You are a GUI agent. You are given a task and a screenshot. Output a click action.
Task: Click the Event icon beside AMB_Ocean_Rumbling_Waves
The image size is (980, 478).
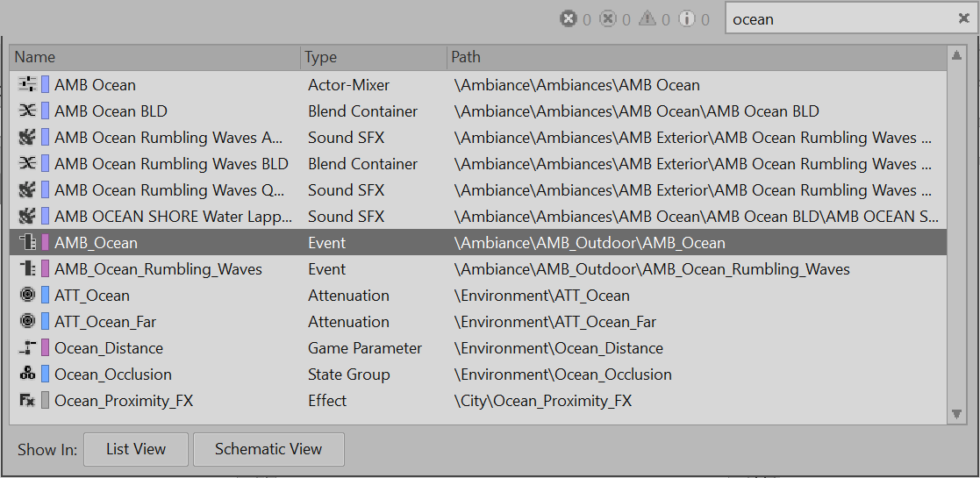[27, 269]
